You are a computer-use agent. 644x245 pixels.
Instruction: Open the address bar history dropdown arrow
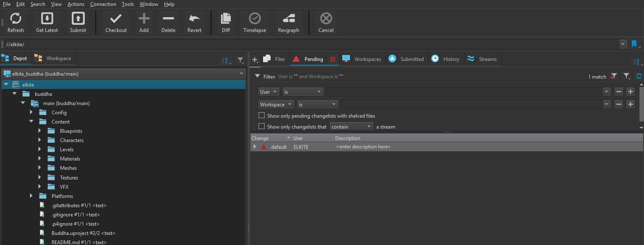[623, 44]
